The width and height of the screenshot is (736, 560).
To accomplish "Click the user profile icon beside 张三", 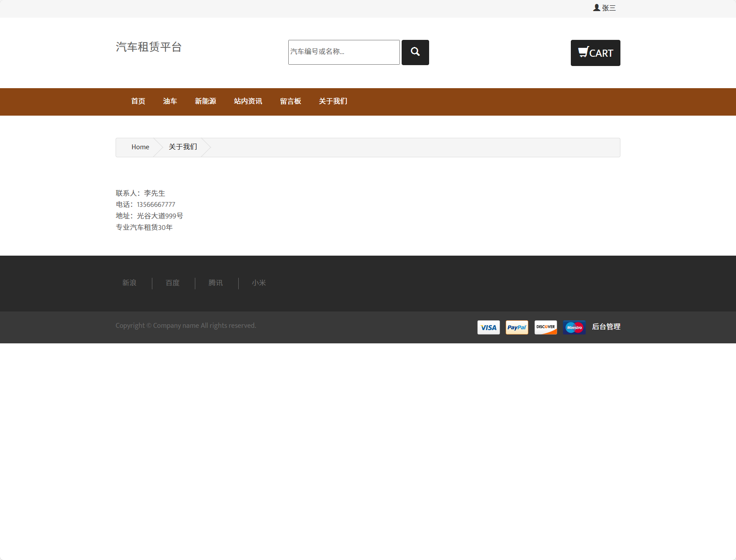I will 596,8.
